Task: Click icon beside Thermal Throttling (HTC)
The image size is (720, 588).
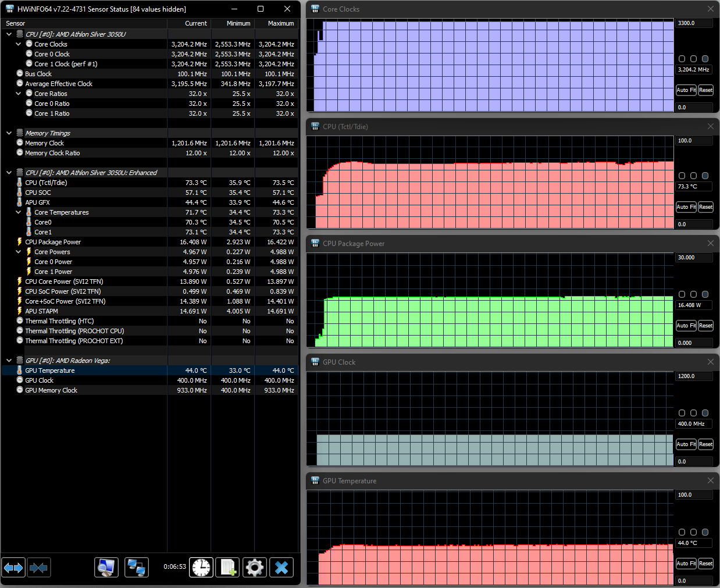Action: click(20, 321)
